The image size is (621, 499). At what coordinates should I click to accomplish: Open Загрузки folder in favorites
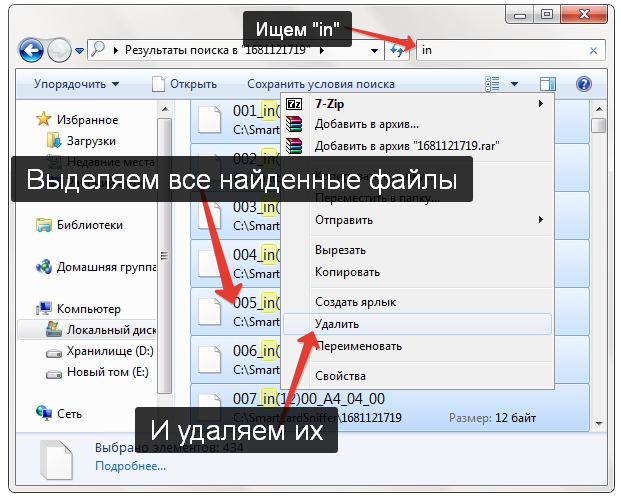click(91, 141)
